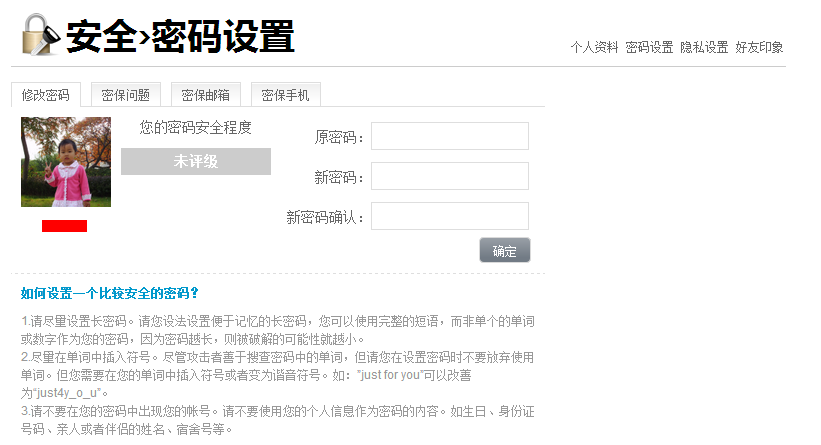Click the 如何设置一个比较安全的密码 heading
Image resolution: width=821 pixels, height=445 pixels.
109,293
